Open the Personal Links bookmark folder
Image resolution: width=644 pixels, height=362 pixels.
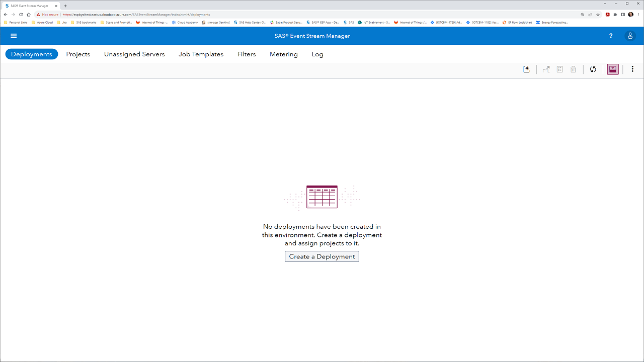tap(16, 22)
